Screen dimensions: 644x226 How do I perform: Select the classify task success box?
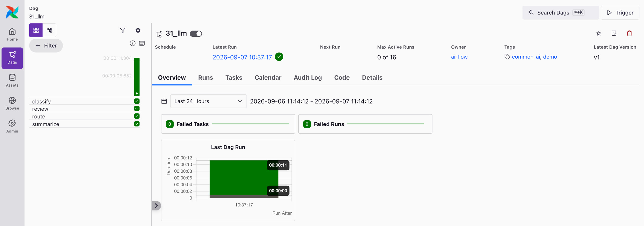[x=137, y=101]
